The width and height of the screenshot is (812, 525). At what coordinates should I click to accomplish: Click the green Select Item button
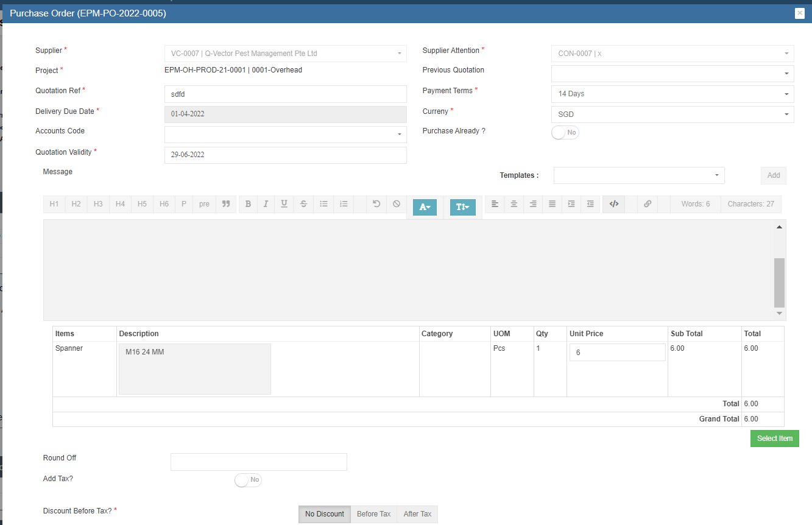click(x=774, y=439)
